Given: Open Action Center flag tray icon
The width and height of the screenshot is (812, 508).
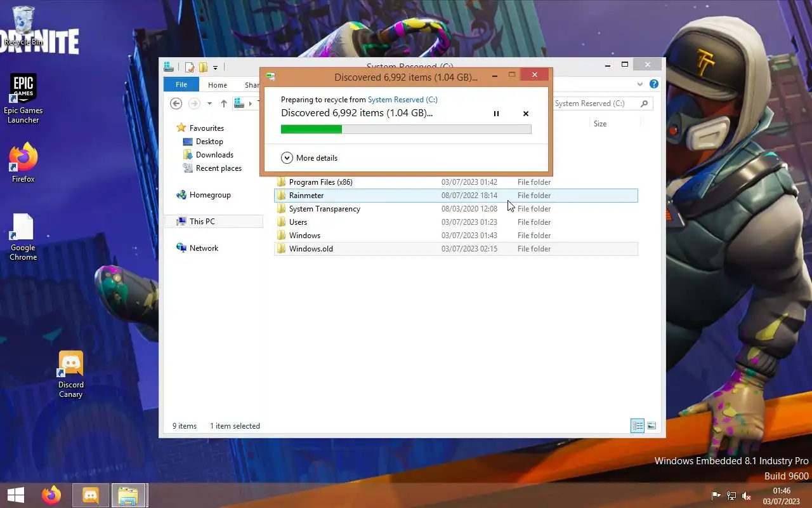Looking at the screenshot, I should [x=716, y=495].
